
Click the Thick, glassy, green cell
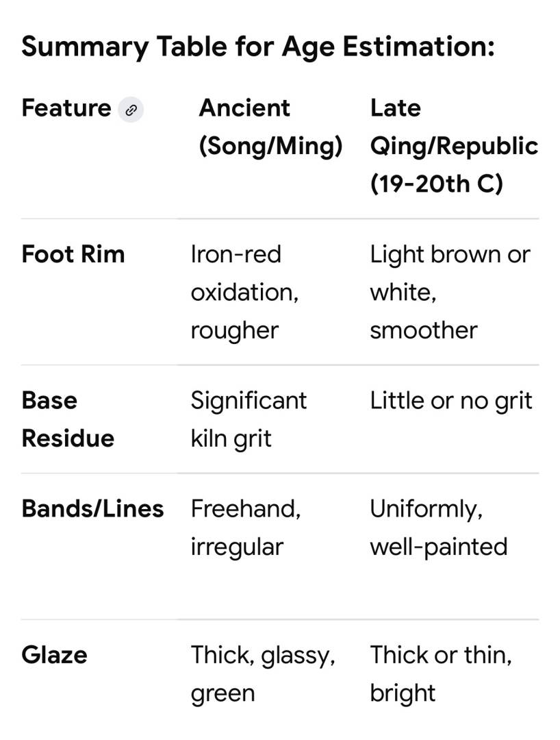click(262, 674)
